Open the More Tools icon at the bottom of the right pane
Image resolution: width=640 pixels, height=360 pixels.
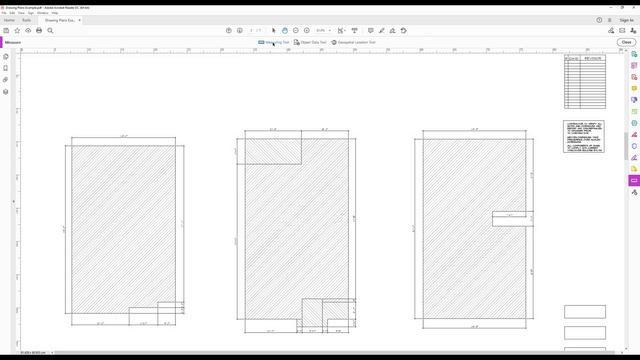pos(634,192)
